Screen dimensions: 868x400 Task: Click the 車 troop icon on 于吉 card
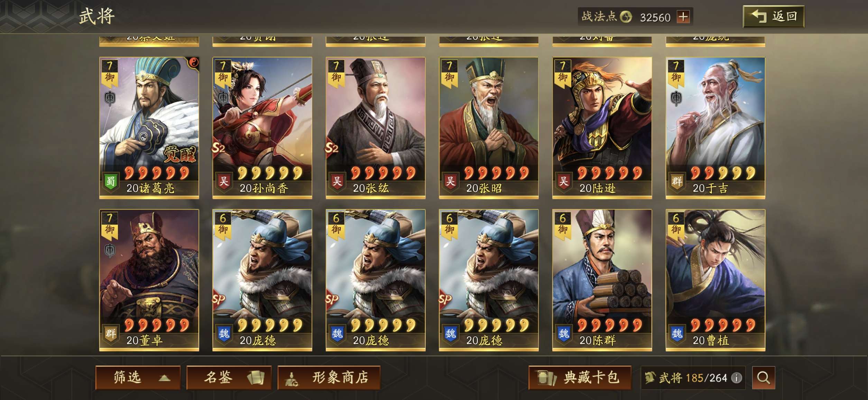click(676, 98)
